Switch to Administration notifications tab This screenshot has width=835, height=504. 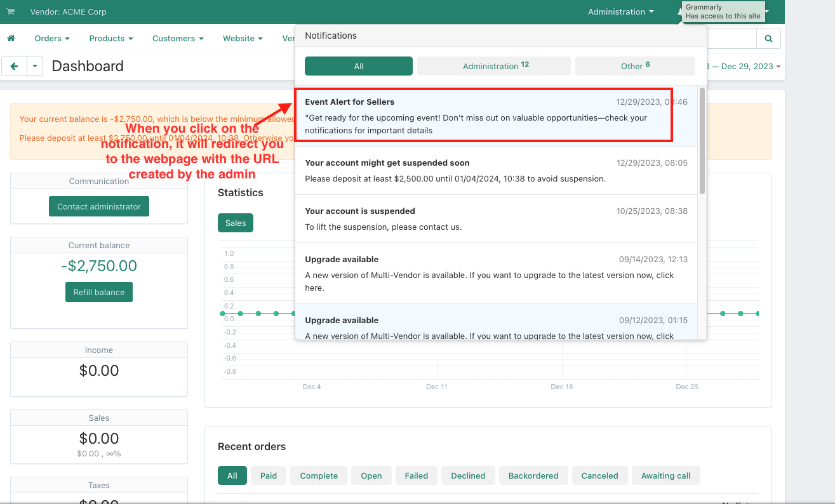pos(495,66)
